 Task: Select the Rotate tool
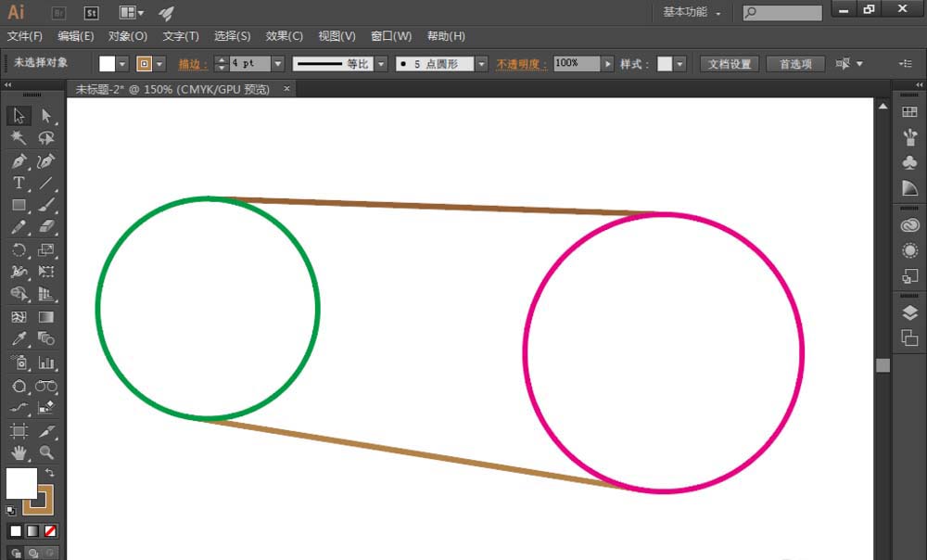coord(19,249)
